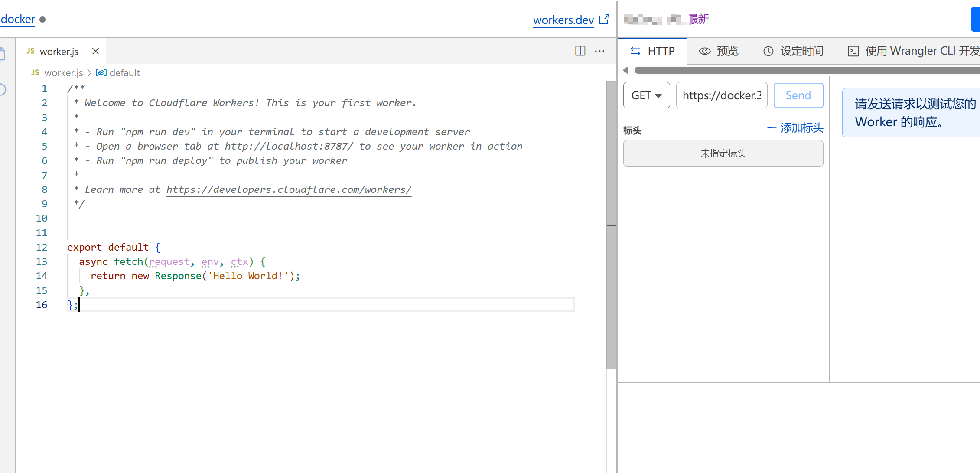Switch to the 预览 preview tab
Viewport: 980px width, 473px height.
click(719, 51)
